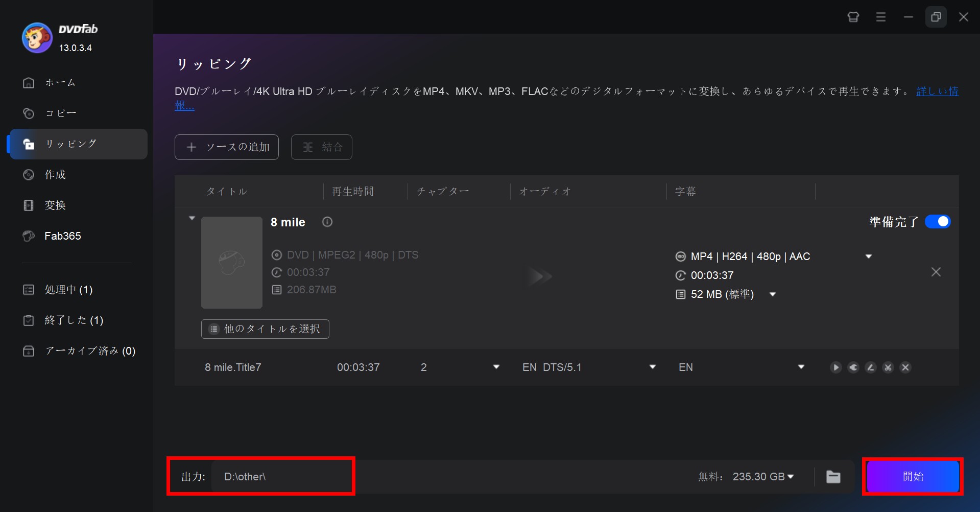The height and width of the screenshot is (512, 980).
Task: Click the タイトル column header
Action: tap(226, 192)
